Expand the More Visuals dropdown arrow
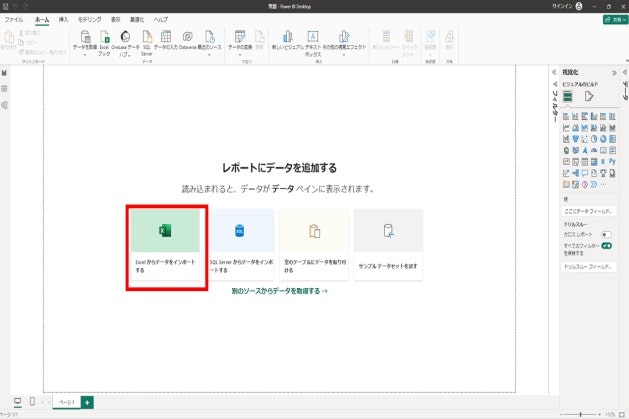 click(x=344, y=55)
